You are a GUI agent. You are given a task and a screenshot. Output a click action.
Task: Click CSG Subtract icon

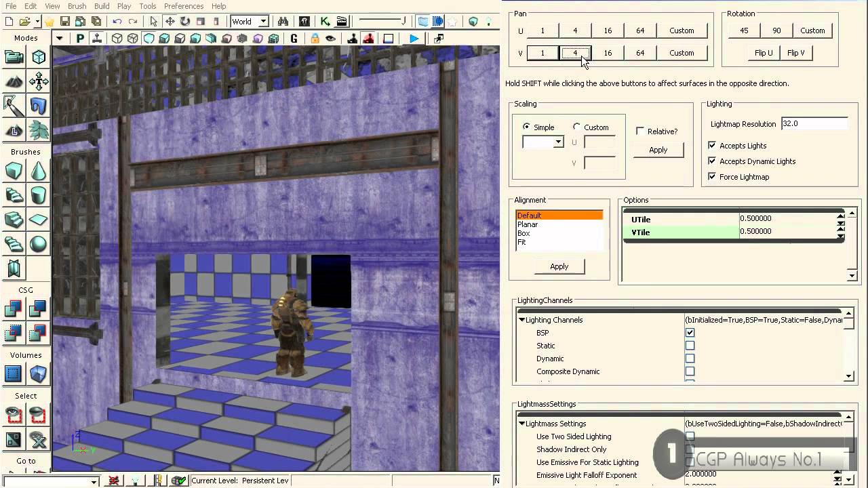pos(39,309)
